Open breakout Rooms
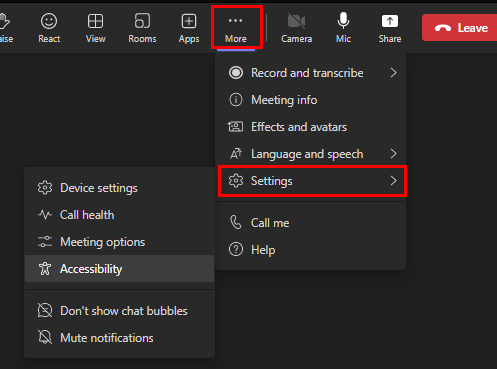The width and height of the screenshot is (497, 369). [142, 28]
